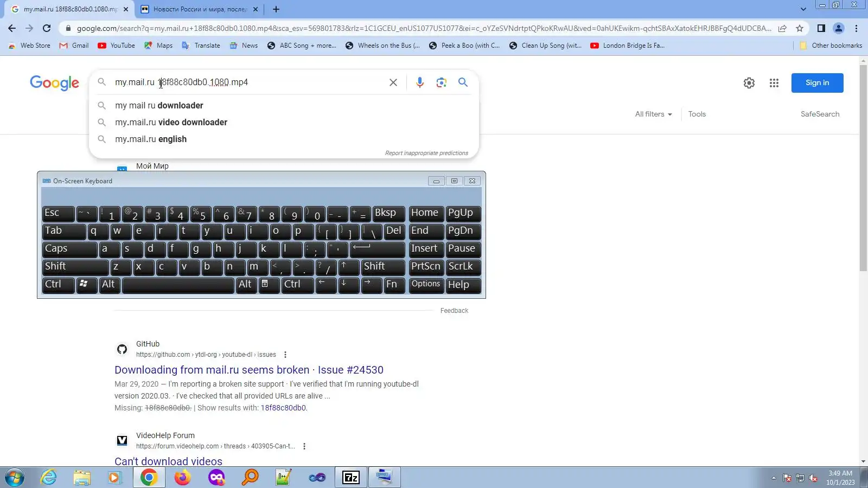Screen dimensions: 868x488
Task: Open the Chrome profile menu
Action: tap(839, 28)
